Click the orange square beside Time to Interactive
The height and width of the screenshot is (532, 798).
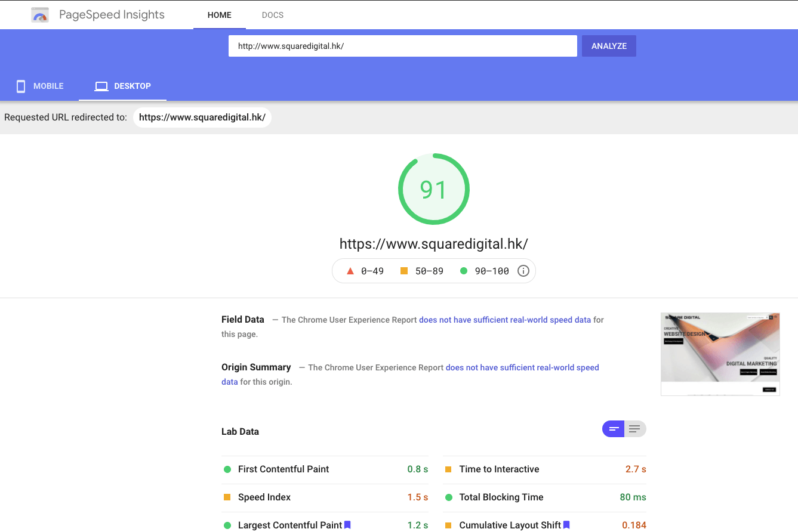pos(448,469)
